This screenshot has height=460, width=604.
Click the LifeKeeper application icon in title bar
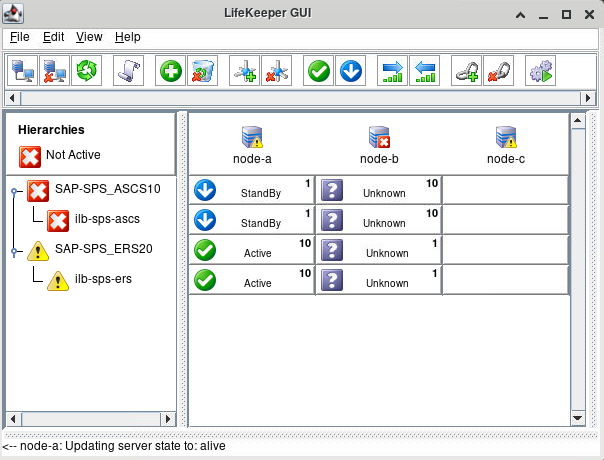coord(13,14)
